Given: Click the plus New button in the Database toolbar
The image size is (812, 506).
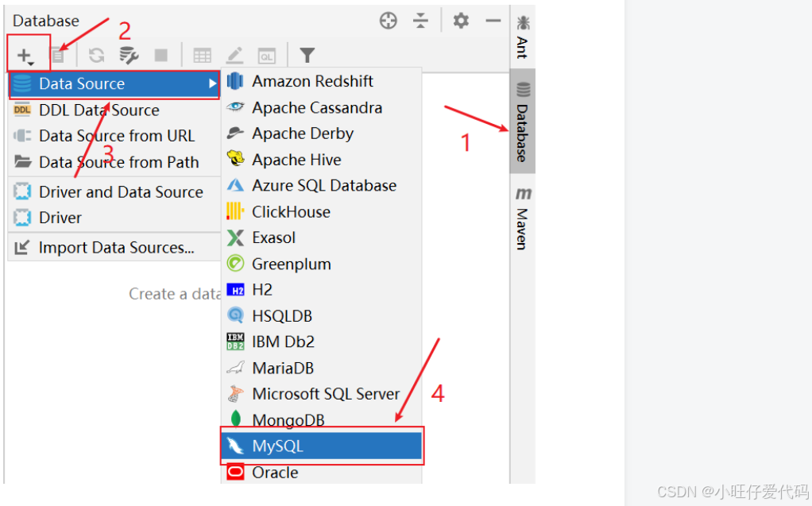Looking at the screenshot, I should coord(25,55).
